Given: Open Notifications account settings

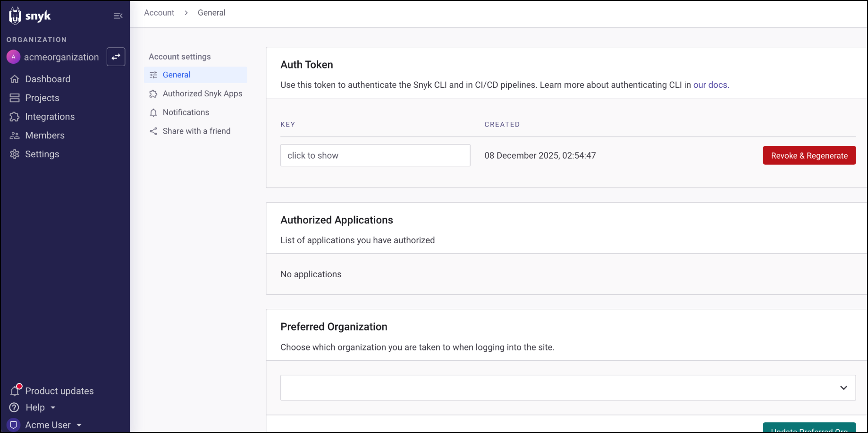Looking at the screenshot, I should pyautogui.click(x=185, y=112).
